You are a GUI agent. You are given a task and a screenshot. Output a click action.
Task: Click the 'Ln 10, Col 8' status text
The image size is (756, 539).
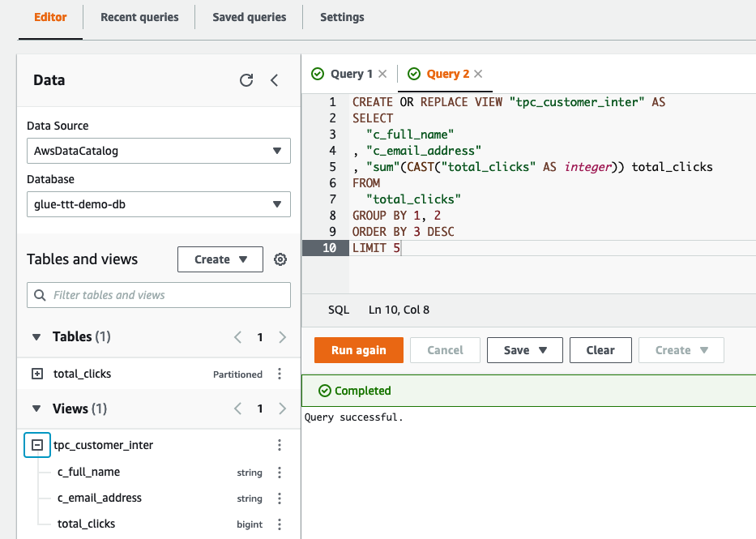[x=399, y=310]
